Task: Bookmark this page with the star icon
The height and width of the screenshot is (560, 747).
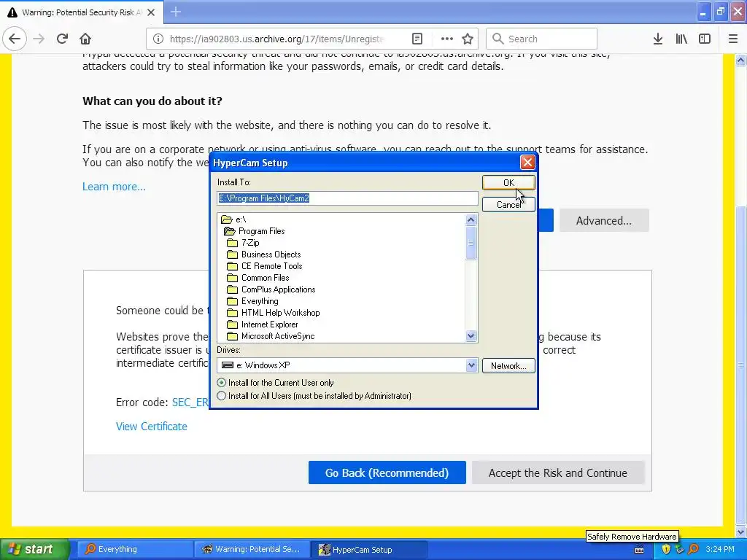Action: [x=468, y=39]
